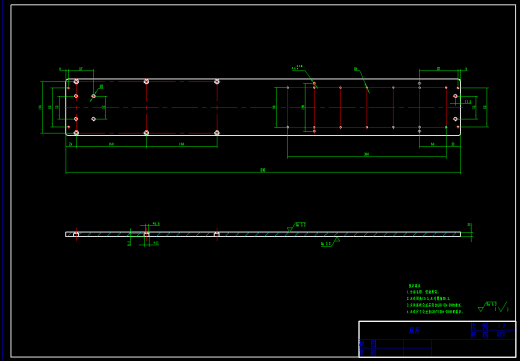Image resolution: width=520 pixels, height=361 pixels.
Task: Select the long horizontal red centerline of the plate
Action: point(263,107)
